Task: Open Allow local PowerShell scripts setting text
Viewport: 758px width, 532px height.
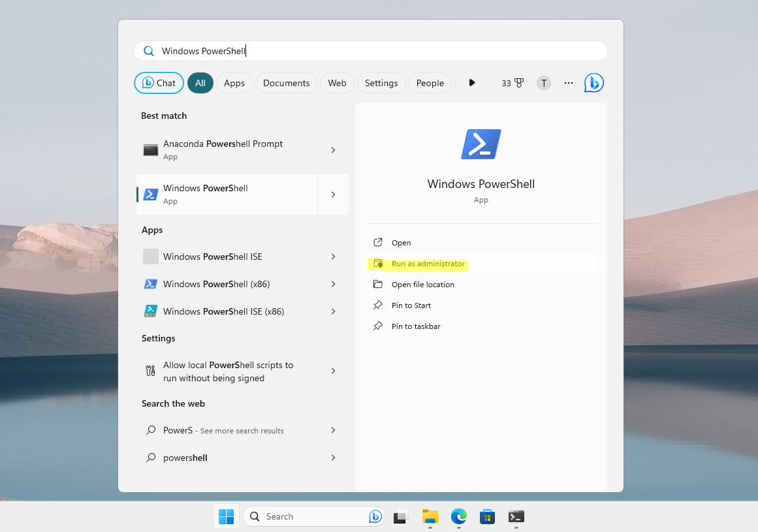Action: (228, 371)
